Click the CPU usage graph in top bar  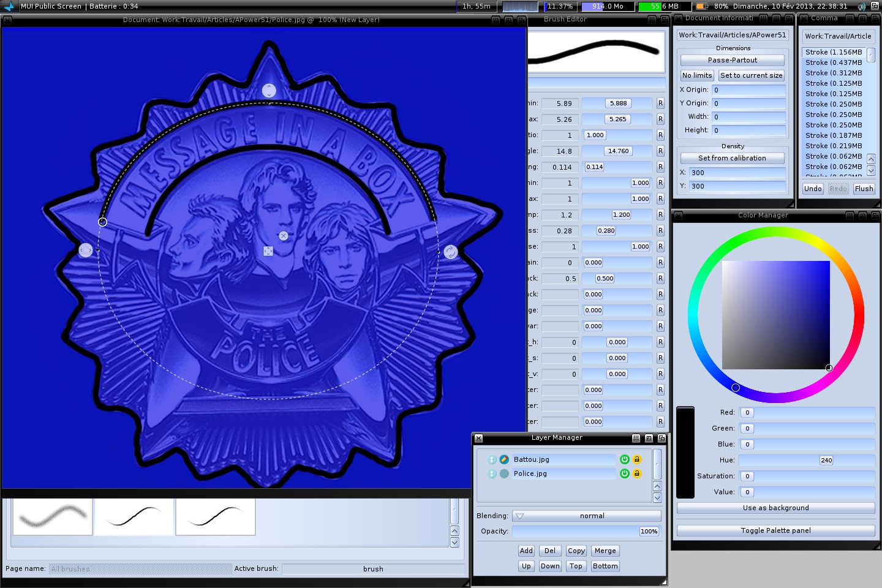[x=520, y=6]
